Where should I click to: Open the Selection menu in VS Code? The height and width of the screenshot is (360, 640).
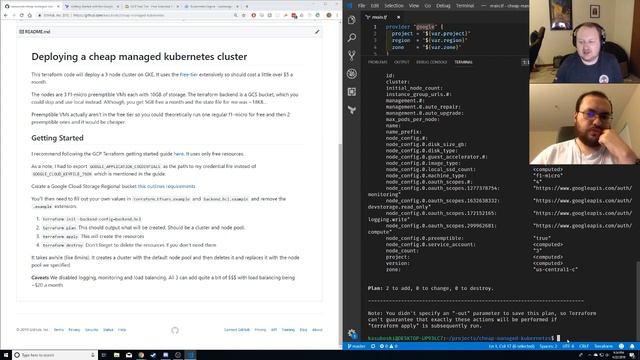click(x=394, y=6)
